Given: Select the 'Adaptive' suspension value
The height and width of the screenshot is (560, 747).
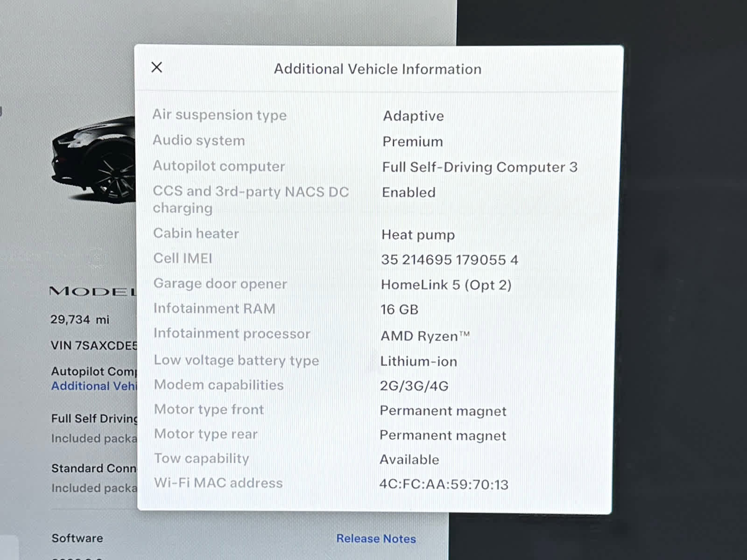Looking at the screenshot, I should point(413,116).
